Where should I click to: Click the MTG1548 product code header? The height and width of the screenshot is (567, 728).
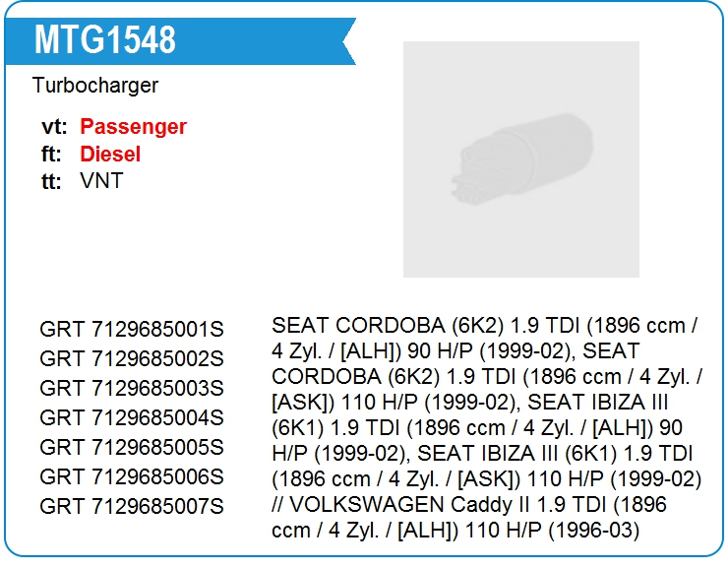[x=105, y=40]
